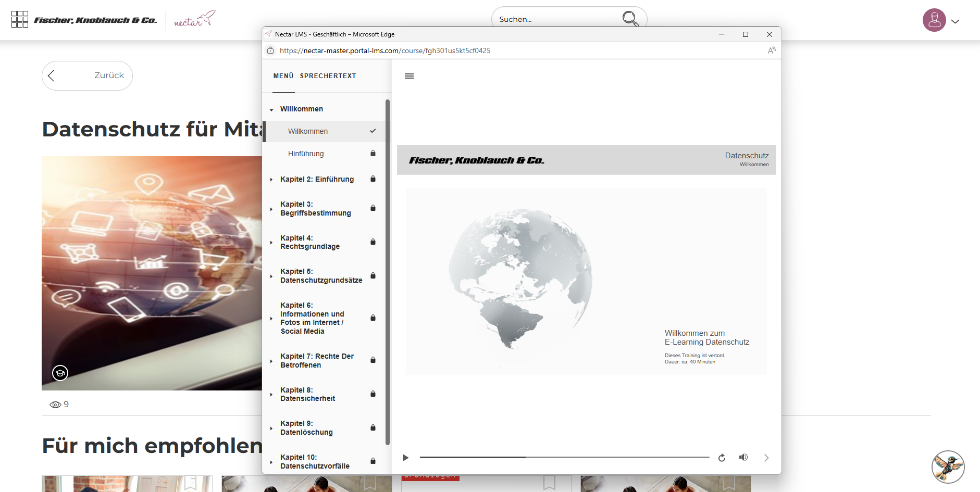
Task: Open the Hinführung lesson
Action: pyautogui.click(x=306, y=154)
